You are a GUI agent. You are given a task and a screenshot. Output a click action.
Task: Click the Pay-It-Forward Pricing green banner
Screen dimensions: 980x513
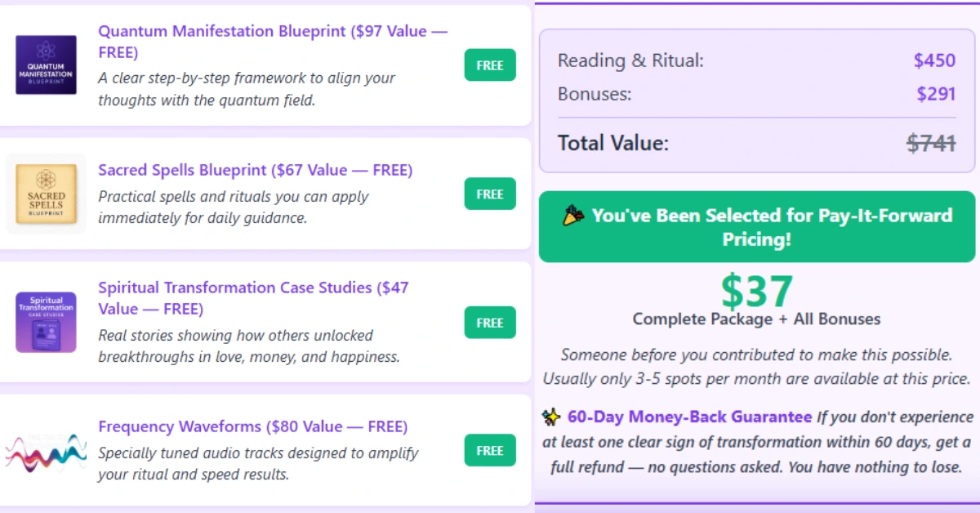pos(757,227)
